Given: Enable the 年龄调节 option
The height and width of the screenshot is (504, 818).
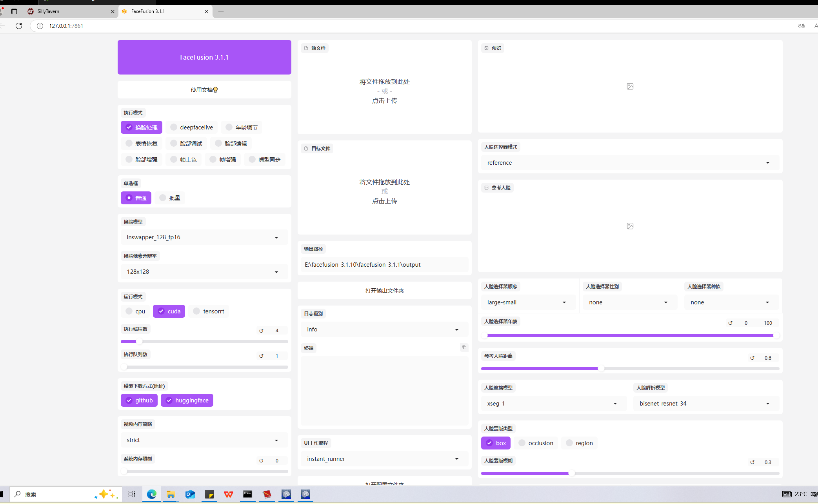Looking at the screenshot, I should click(242, 127).
